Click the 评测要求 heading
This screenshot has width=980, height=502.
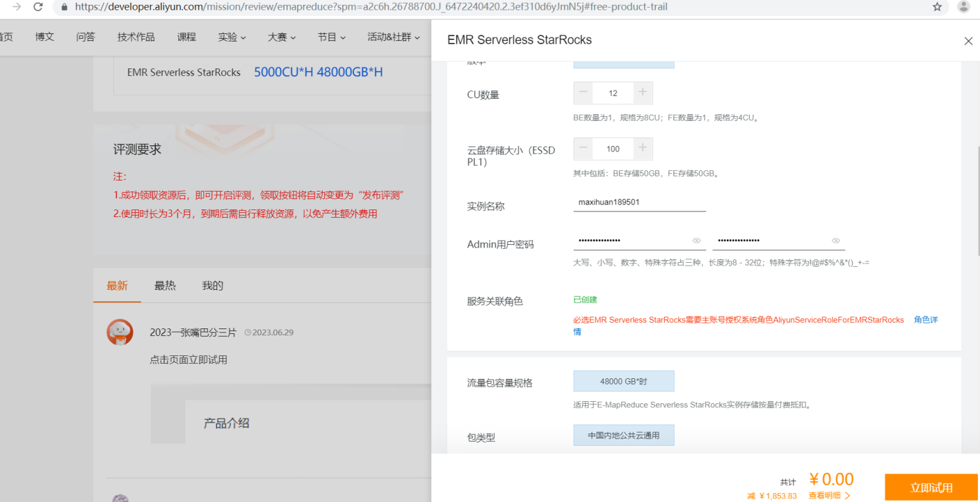[x=138, y=149]
